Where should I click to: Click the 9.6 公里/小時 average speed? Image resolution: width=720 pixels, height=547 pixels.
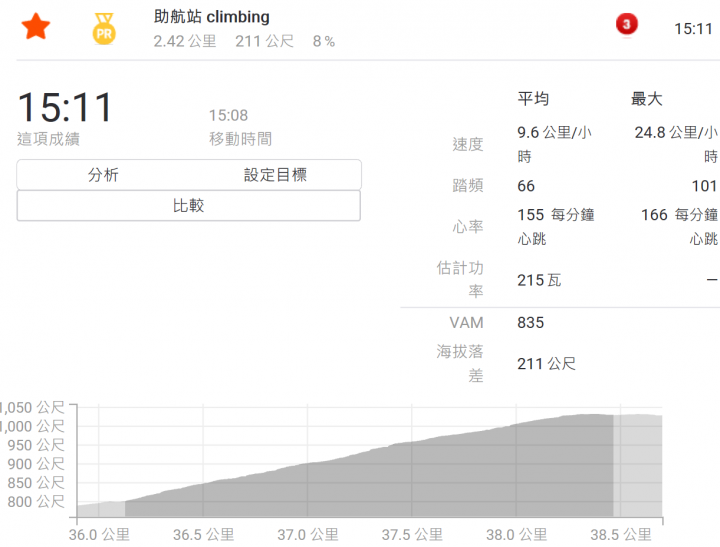pyautogui.click(x=554, y=144)
